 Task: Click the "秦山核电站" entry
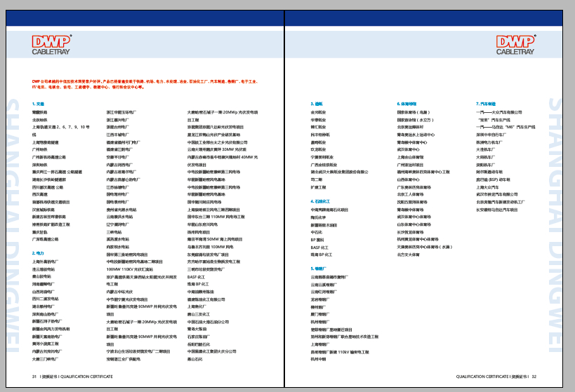(41, 276)
